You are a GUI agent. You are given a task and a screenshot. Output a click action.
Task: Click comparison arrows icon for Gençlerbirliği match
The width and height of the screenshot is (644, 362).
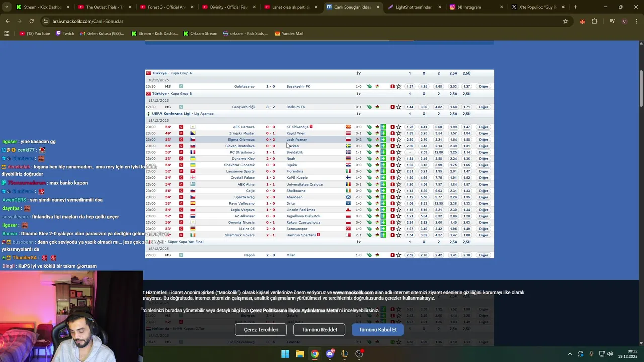[x=377, y=107]
